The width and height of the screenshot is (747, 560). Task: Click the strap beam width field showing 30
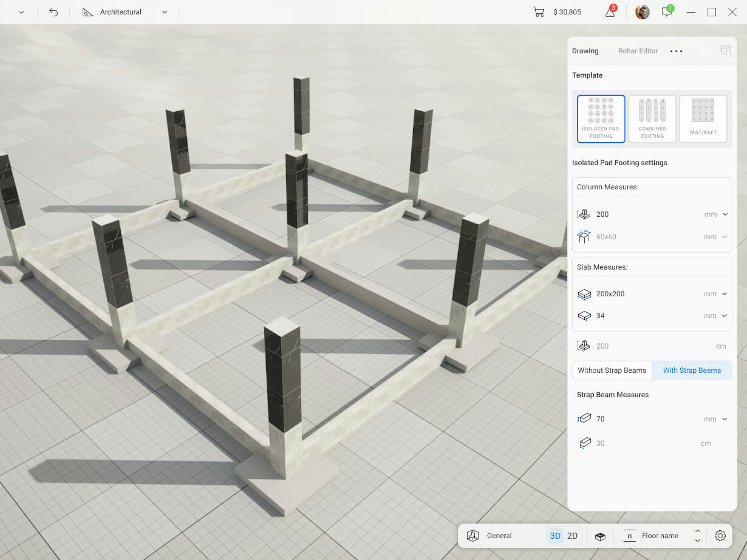[x=652, y=443]
